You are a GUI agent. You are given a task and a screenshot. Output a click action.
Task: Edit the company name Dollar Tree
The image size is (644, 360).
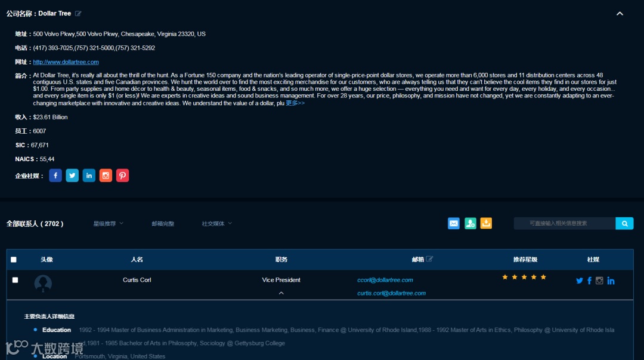tap(78, 14)
